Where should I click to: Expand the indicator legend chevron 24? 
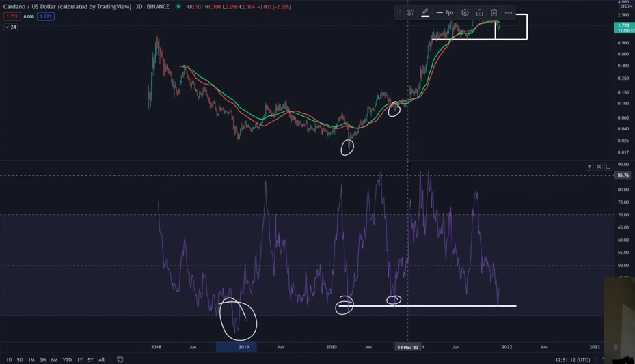[x=10, y=27]
